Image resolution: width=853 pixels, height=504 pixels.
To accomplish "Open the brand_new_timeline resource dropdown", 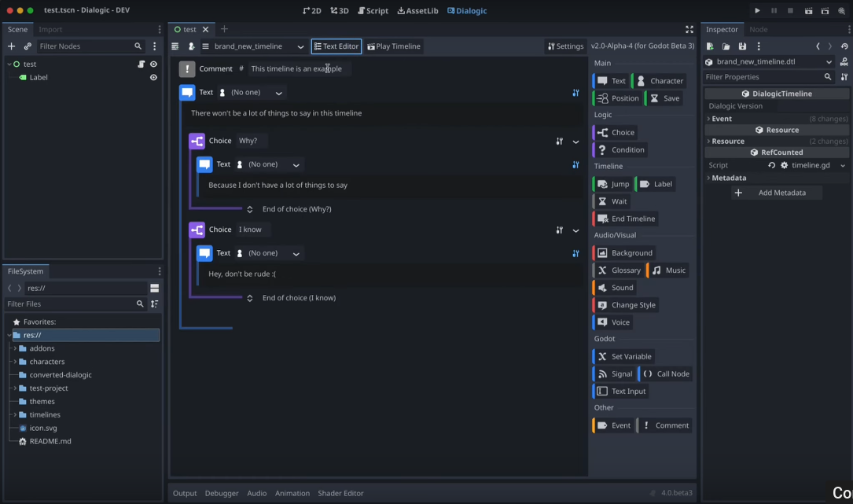I will coord(300,46).
